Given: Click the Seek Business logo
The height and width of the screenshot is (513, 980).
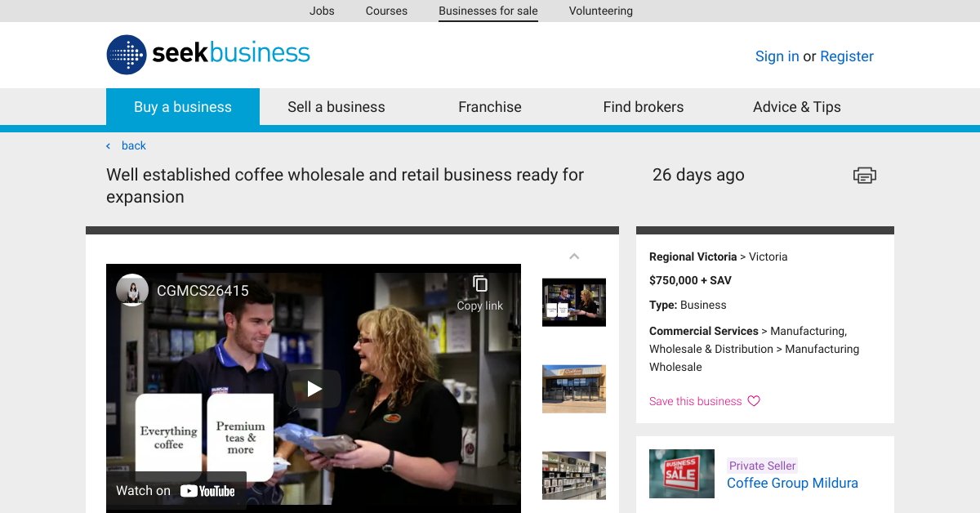Looking at the screenshot, I should [207, 54].
